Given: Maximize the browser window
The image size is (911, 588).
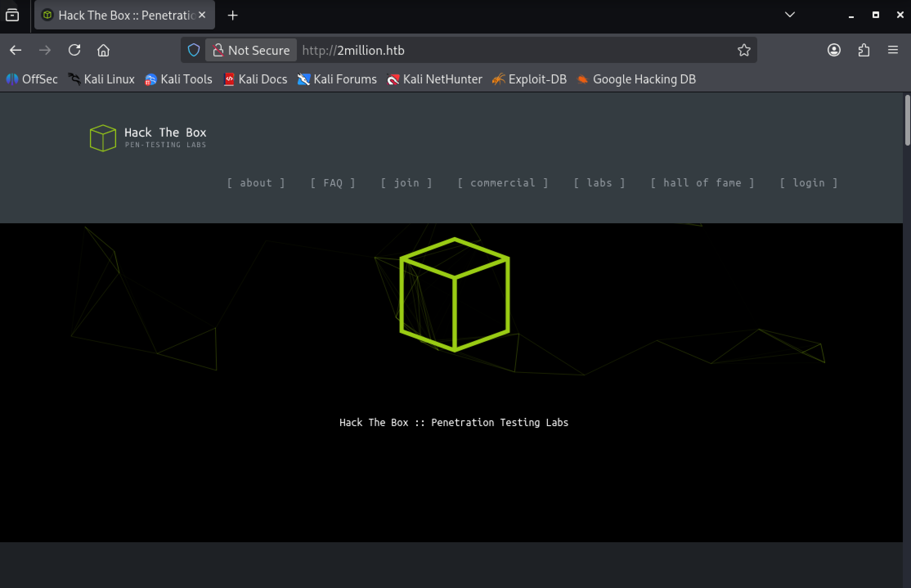Looking at the screenshot, I should (x=875, y=15).
